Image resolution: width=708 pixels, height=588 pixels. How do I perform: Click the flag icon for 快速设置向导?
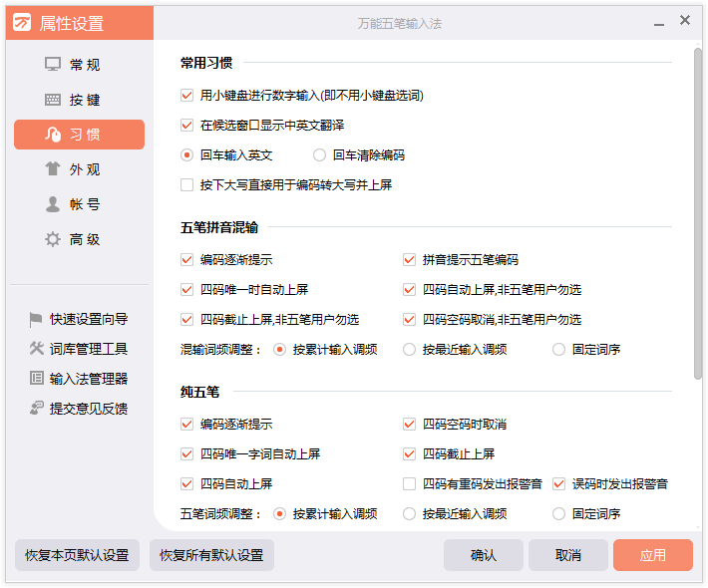coord(37,319)
